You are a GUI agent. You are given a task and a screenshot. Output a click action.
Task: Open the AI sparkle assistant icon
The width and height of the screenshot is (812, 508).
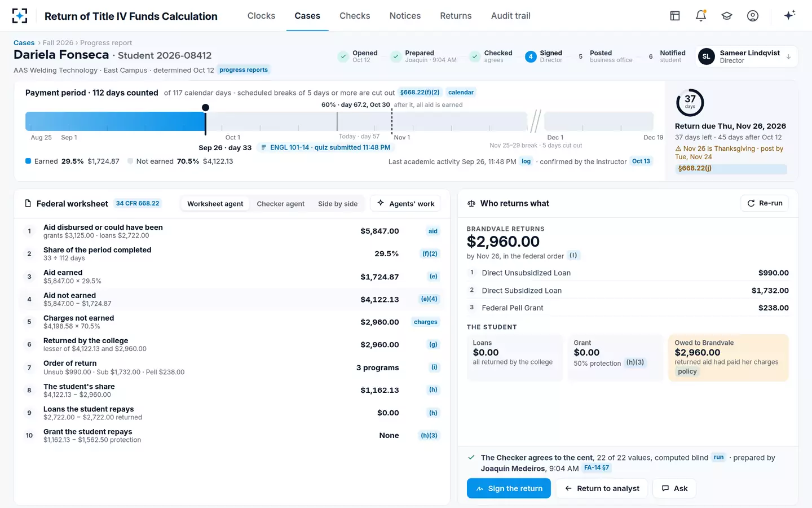(x=789, y=15)
